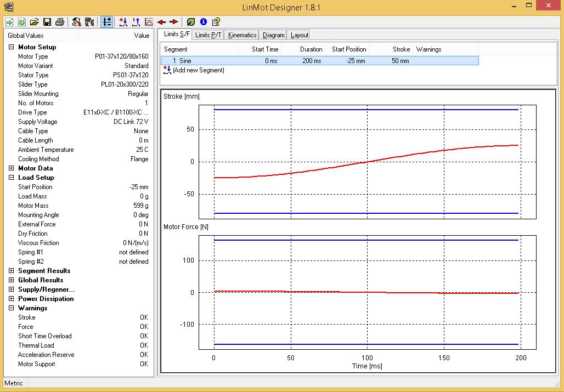Viewport: 564px width, 392px height.
Task: Click the green leaf toolbar icon
Action: 191,22
